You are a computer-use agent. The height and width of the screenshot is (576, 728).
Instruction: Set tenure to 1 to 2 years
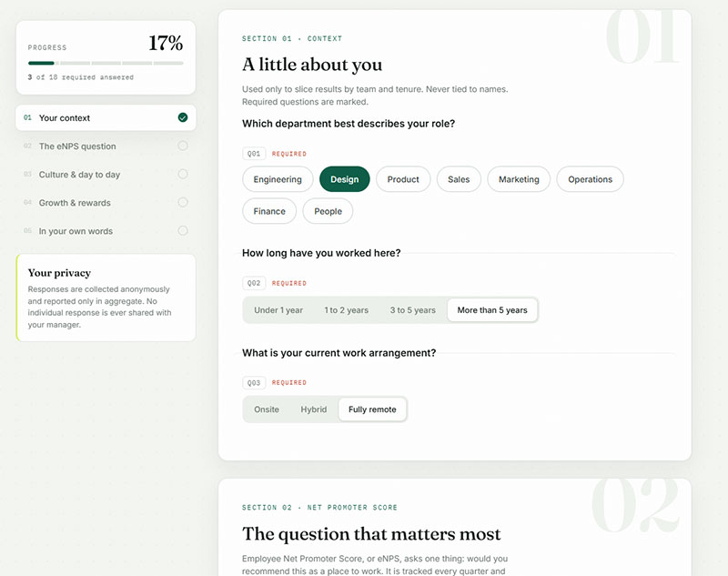pos(347,310)
